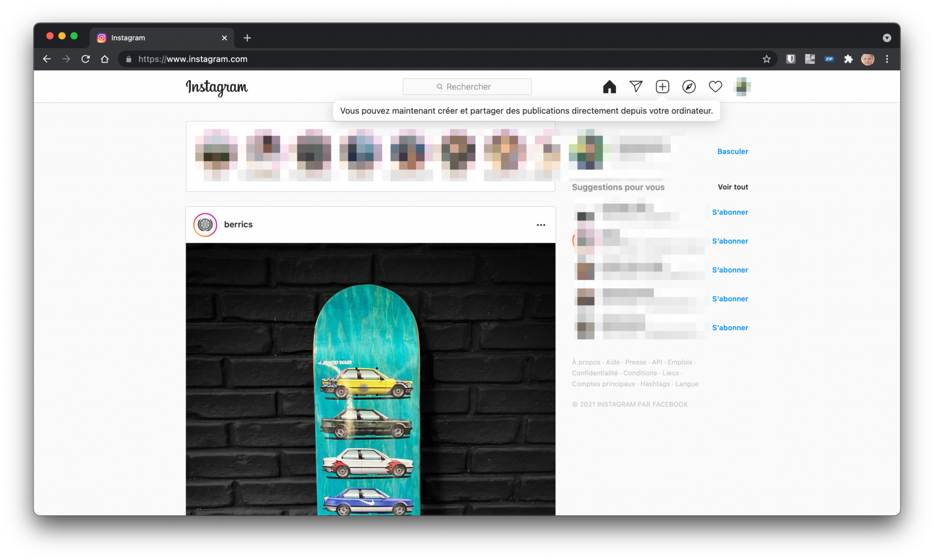
Task: Close the Instagram tab
Action: [x=224, y=38]
